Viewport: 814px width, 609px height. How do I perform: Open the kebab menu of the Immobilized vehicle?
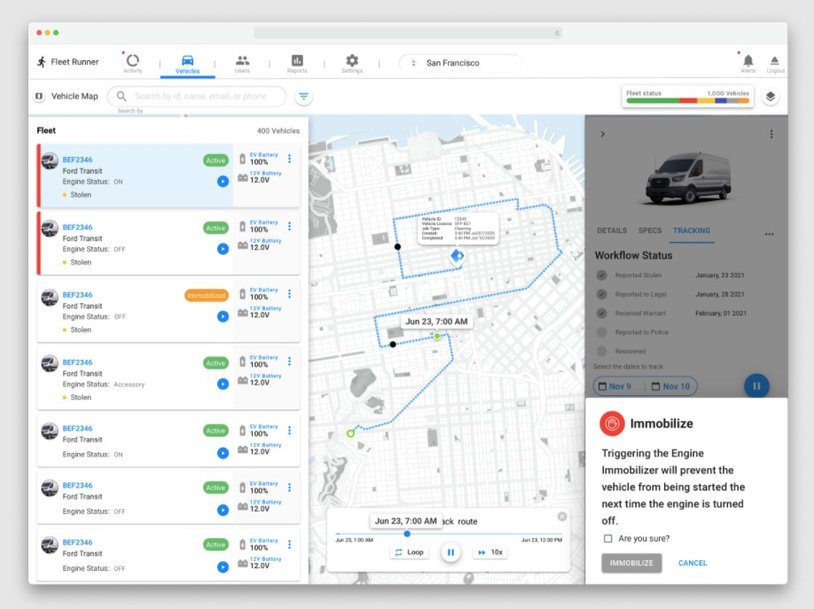[x=290, y=294]
